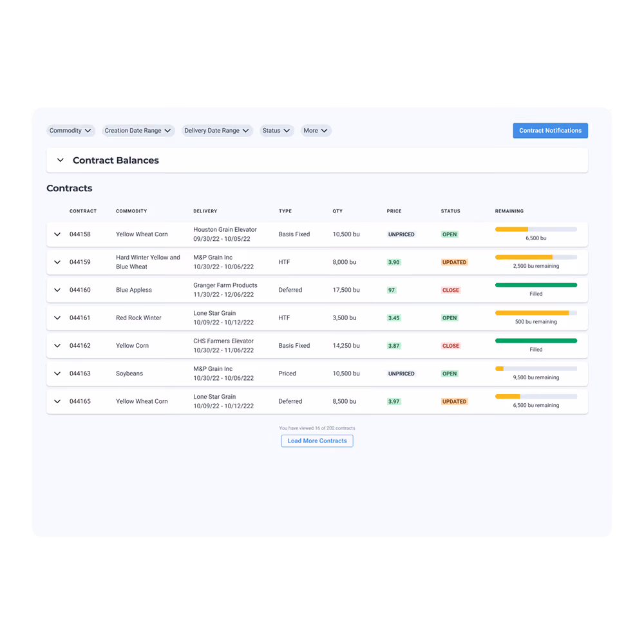The image size is (644, 644).
Task: Expand contract 044158 row chevron
Action: tap(57, 234)
